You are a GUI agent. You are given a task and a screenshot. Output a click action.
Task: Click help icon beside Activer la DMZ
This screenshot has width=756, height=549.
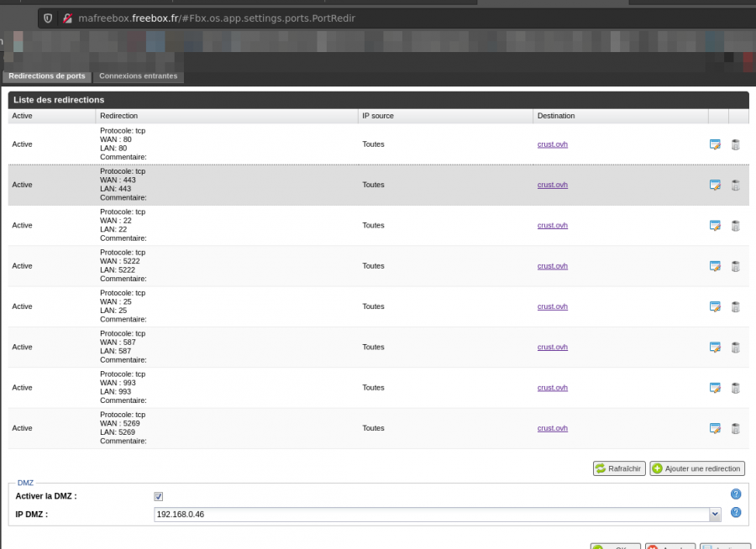point(736,494)
